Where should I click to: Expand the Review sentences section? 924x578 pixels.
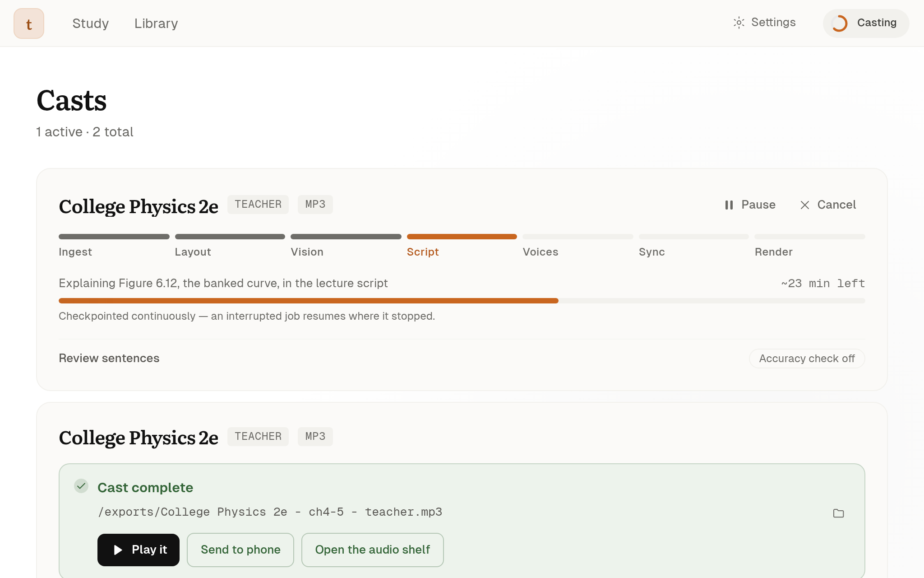pyautogui.click(x=109, y=358)
